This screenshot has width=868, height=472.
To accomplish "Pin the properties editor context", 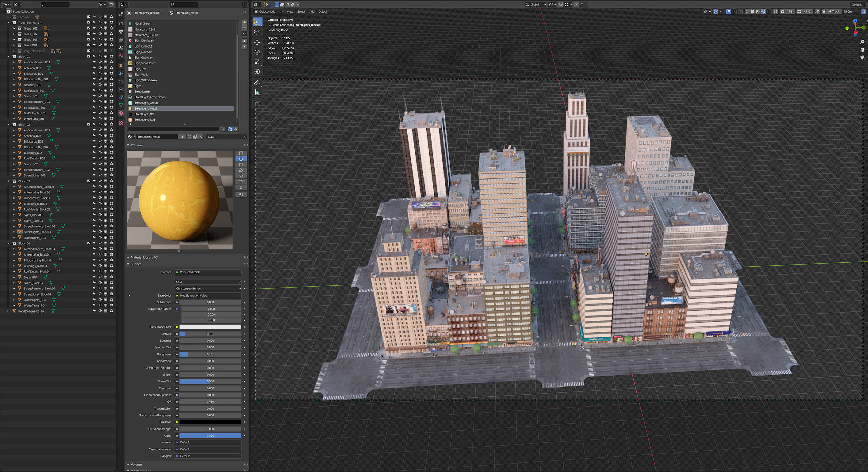I will click(244, 13).
